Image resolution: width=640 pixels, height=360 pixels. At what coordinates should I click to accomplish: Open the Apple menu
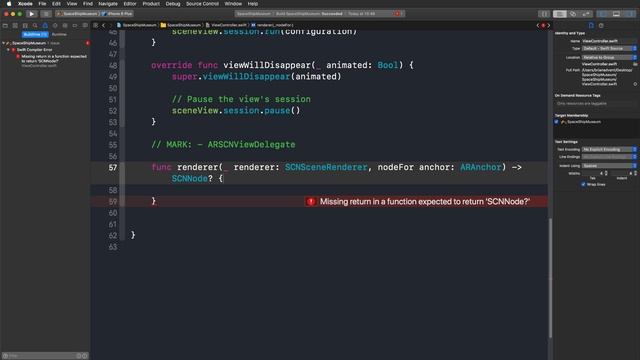pos(9,4)
